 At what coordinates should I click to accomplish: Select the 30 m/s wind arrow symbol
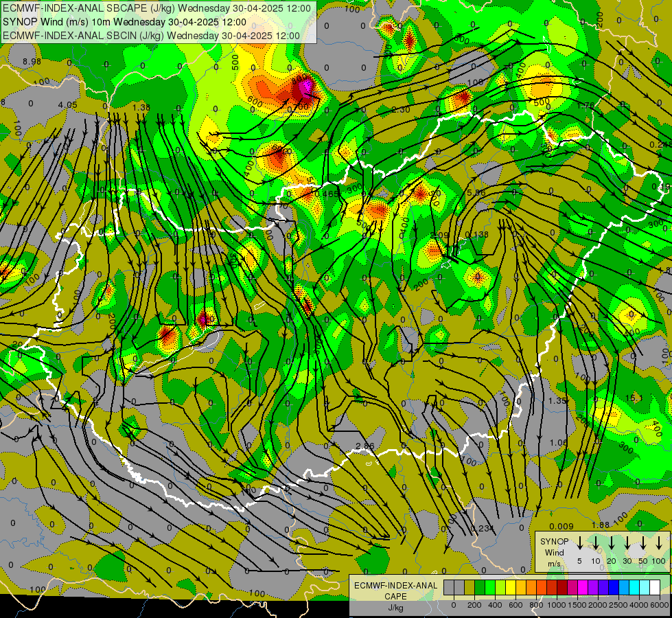tap(627, 543)
